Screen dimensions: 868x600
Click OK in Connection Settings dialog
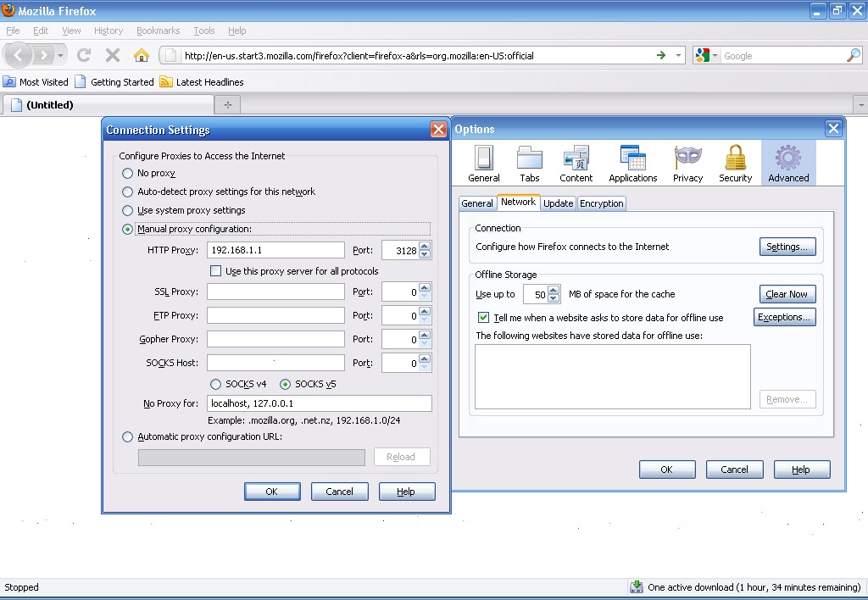coord(272,492)
